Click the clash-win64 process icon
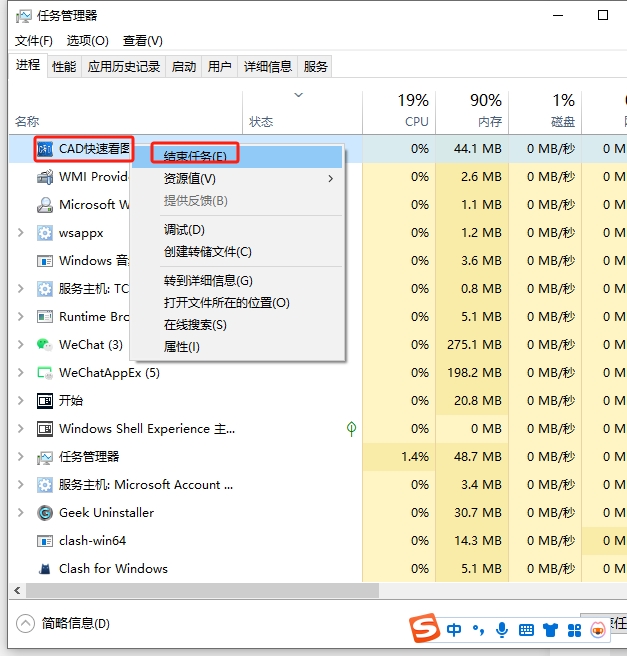Screen dimensions: 627x656 click(45, 541)
